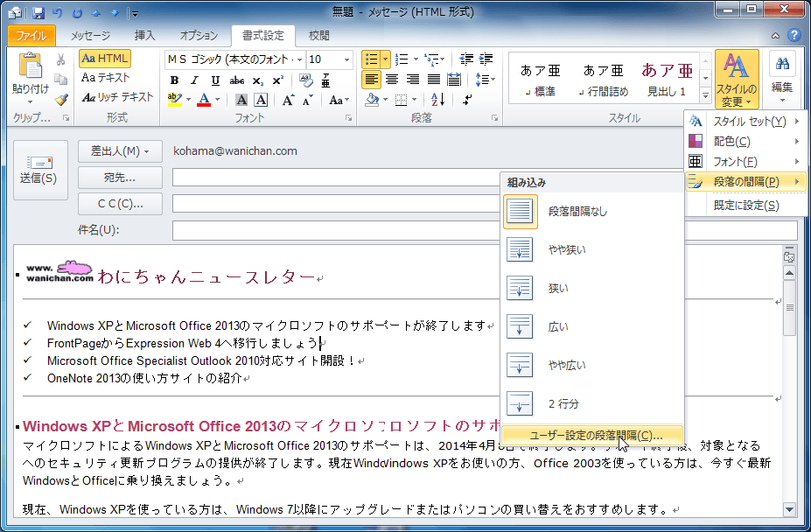Viewport: 811px width, 532px height.
Task: Click the Cut scissors icon
Action: (x=61, y=60)
